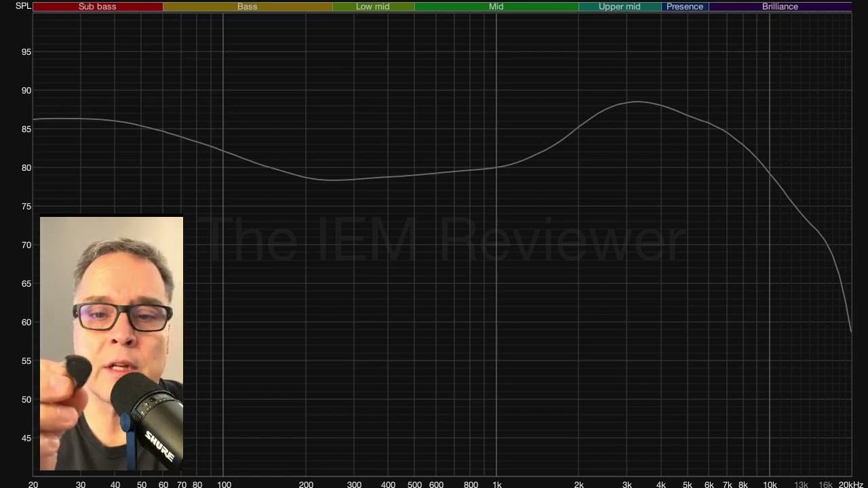Click the 50 dB axis value
Image resolution: width=868 pixels, height=488 pixels.
coord(26,399)
